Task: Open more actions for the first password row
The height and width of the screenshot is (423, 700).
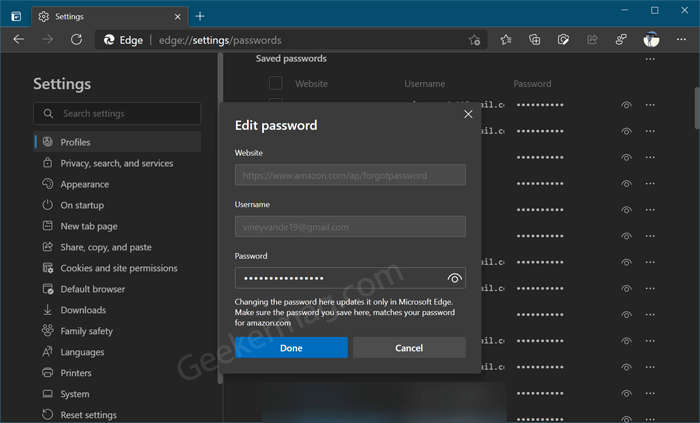Action: [x=650, y=105]
